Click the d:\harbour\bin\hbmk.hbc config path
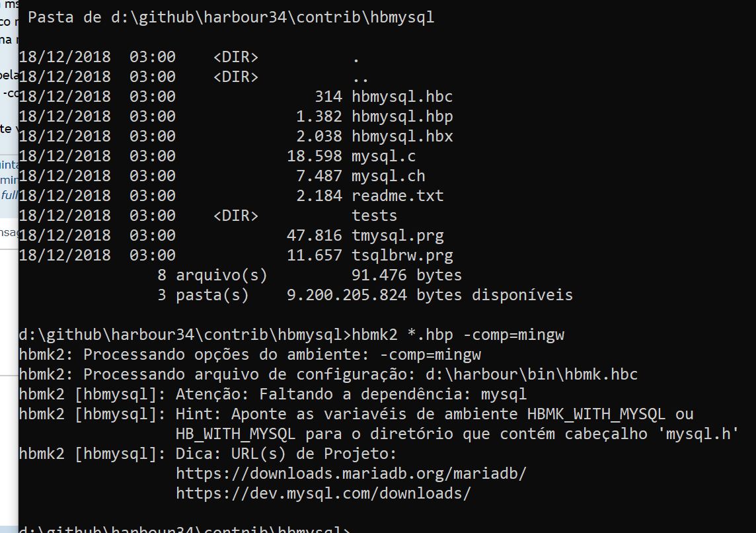This screenshot has width=756, height=533. tap(531, 375)
